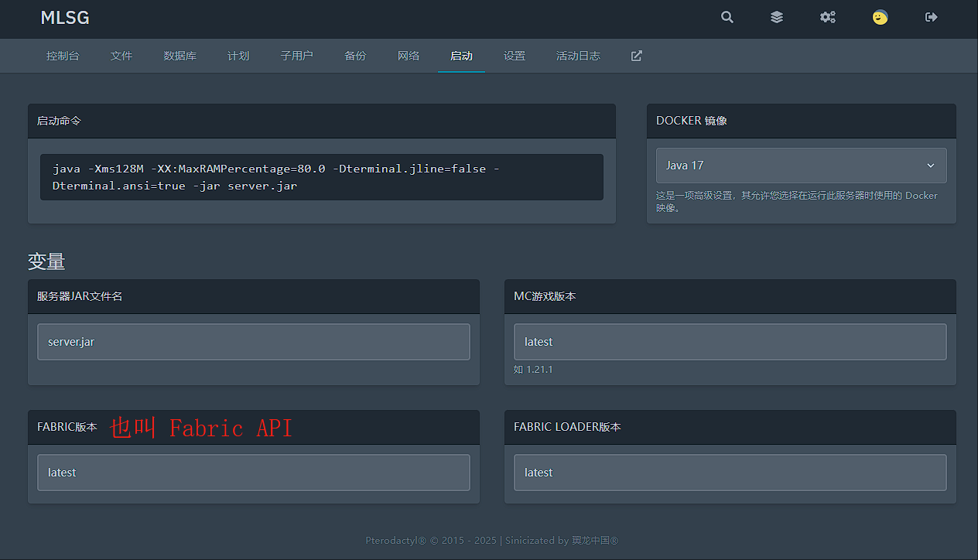The image size is (978, 560).
Task: Open the external link icon tab
Action: [x=636, y=56]
